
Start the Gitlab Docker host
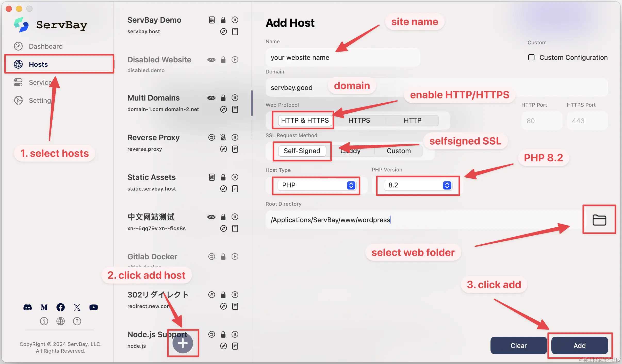(235, 257)
